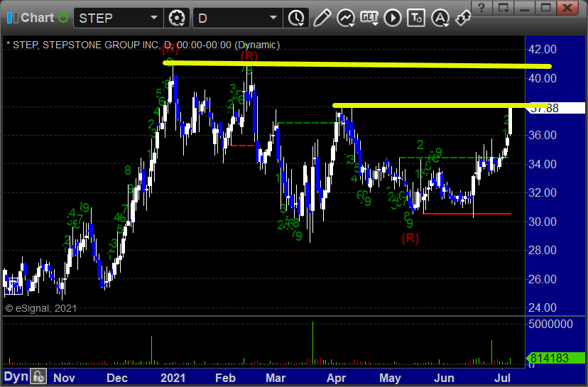Click the 2021 label on time axis
Screen dimensions: 588x387
(x=173, y=378)
